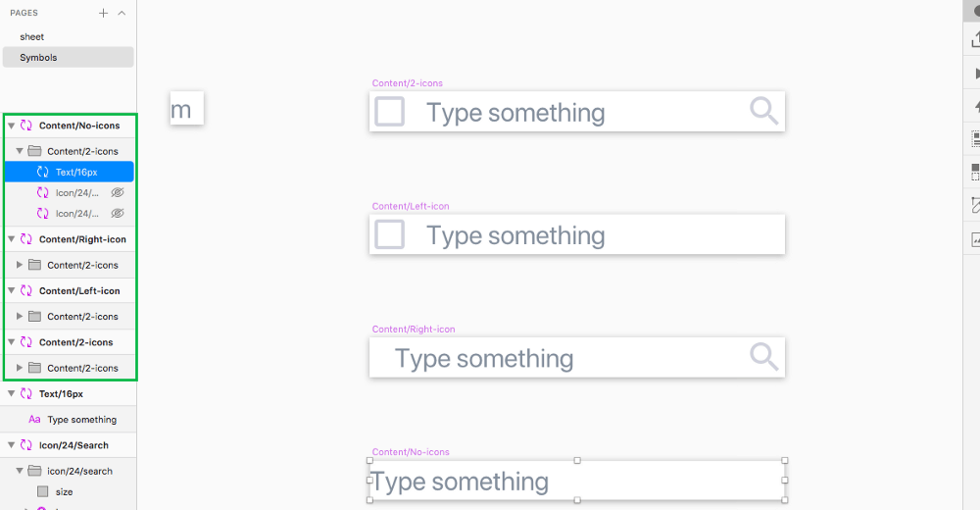Show the first hidden Icon/24 layer
This screenshot has width=980, height=510.
coord(117,193)
